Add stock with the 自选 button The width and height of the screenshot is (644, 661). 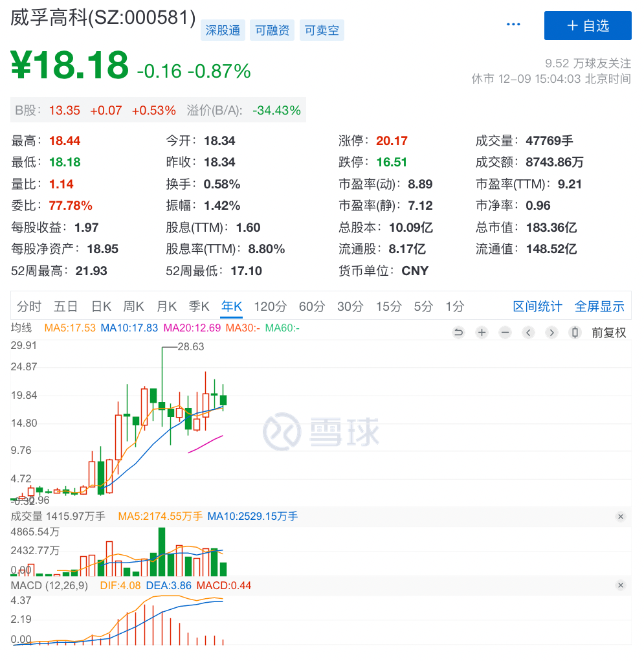click(x=588, y=26)
